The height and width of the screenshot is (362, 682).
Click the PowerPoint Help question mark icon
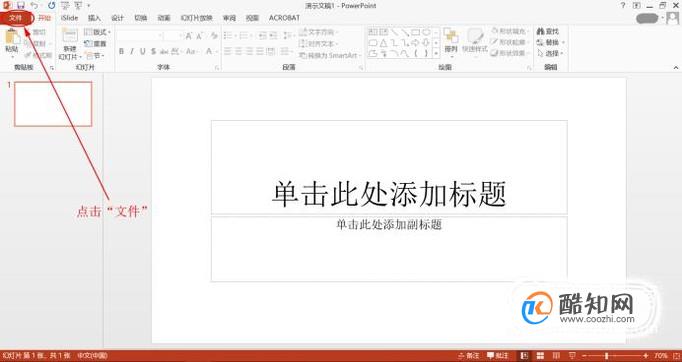pyautogui.click(x=623, y=6)
